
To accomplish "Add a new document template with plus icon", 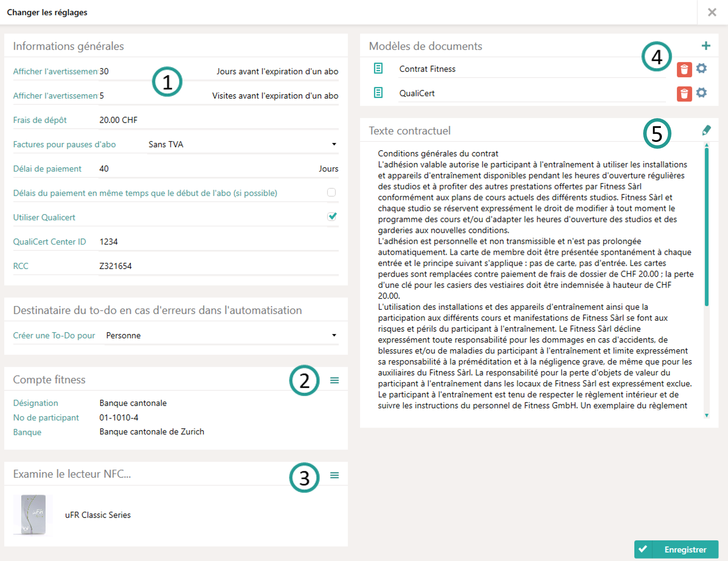I will (x=706, y=46).
